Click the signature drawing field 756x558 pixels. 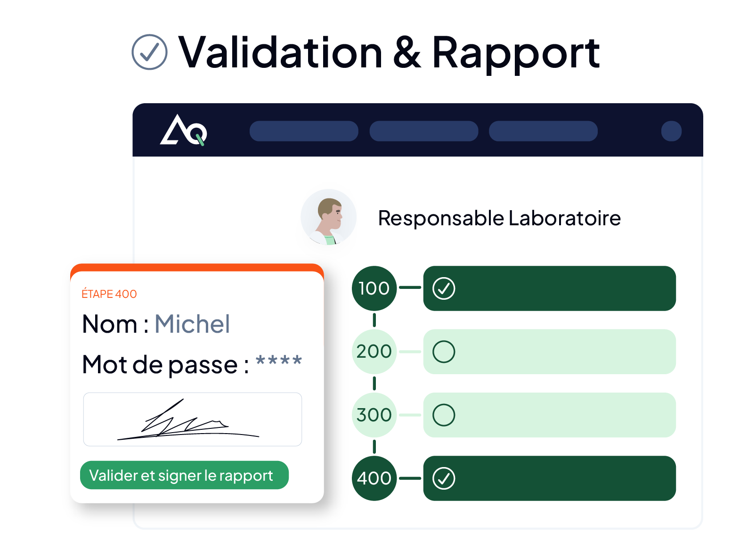(x=193, y=419)
